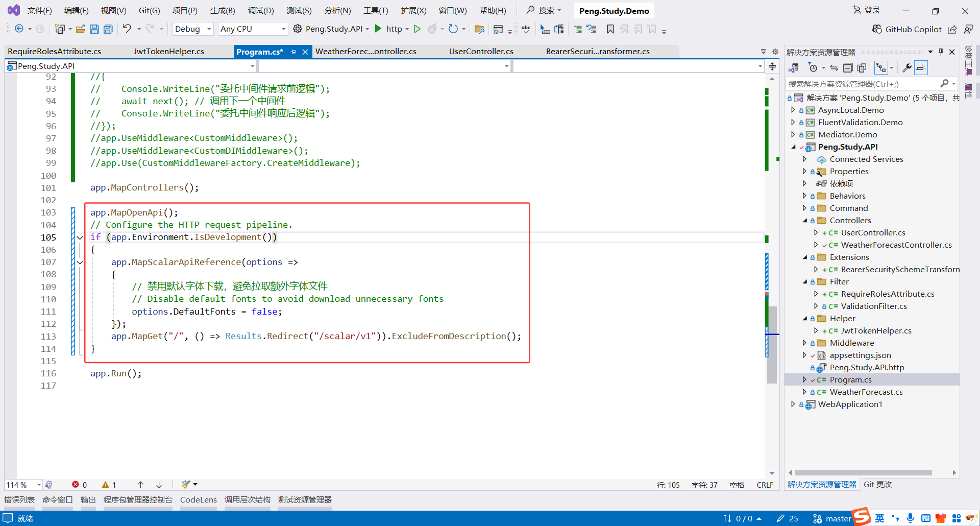Start without debugging using the outlined play icon
Image resolution: width=980 pixels, height=526 pixels.
417,29
